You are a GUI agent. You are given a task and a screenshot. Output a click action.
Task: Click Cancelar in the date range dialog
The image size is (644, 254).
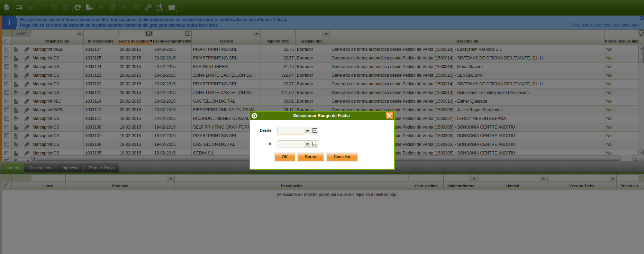pyautogui.click(x=342, y=157)
